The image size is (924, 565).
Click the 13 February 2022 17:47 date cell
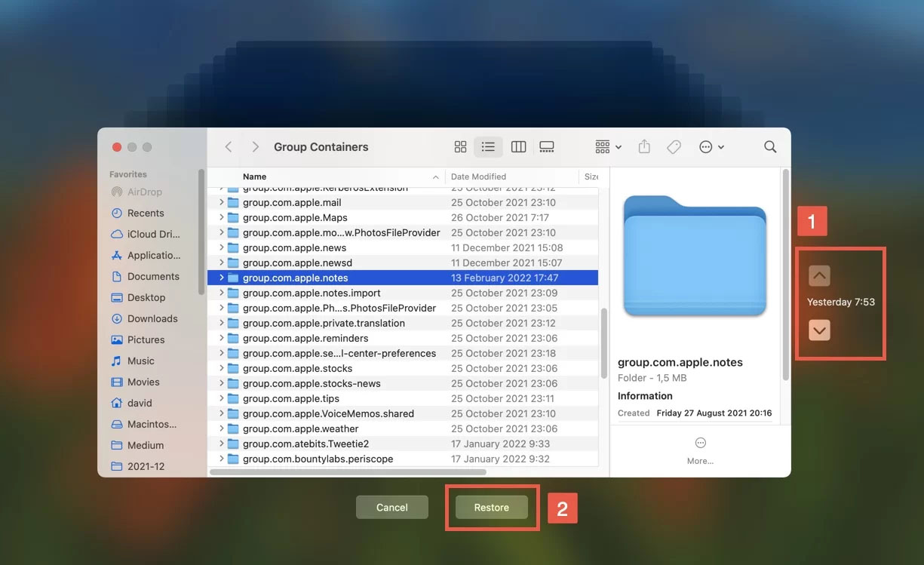505,278
